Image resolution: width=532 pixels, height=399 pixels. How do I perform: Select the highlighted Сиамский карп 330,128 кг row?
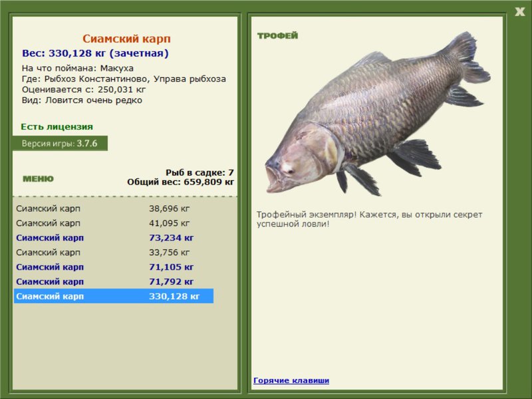point(114,296)
